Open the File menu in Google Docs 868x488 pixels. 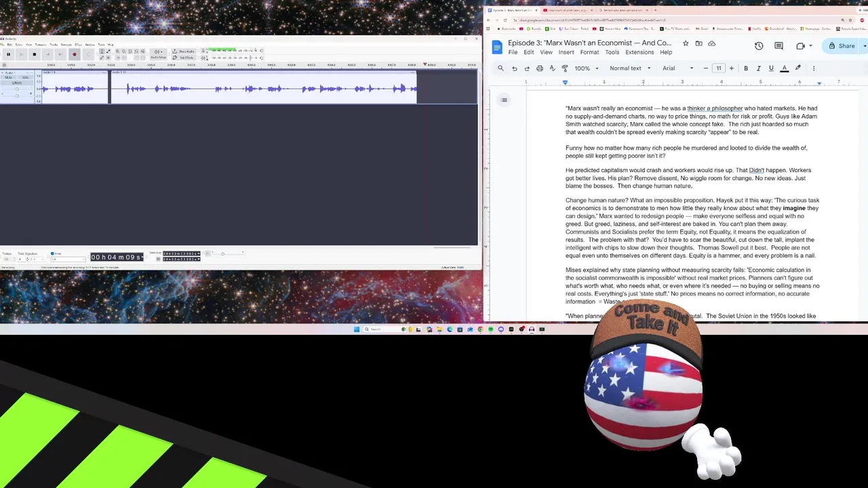(513, 52)
